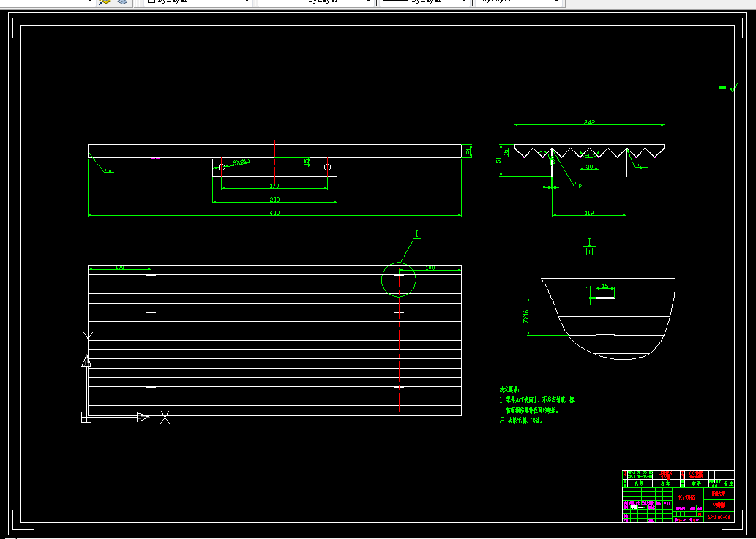Select the 119 dimension text
Image resolution: width=756 pixels, height=539 pixels.
coord(589,212)
